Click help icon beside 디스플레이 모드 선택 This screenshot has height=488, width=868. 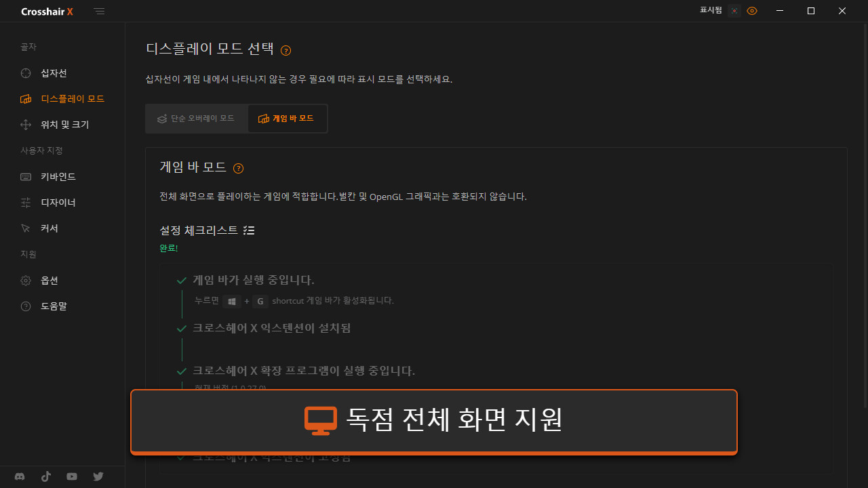(x=286, y=50)
